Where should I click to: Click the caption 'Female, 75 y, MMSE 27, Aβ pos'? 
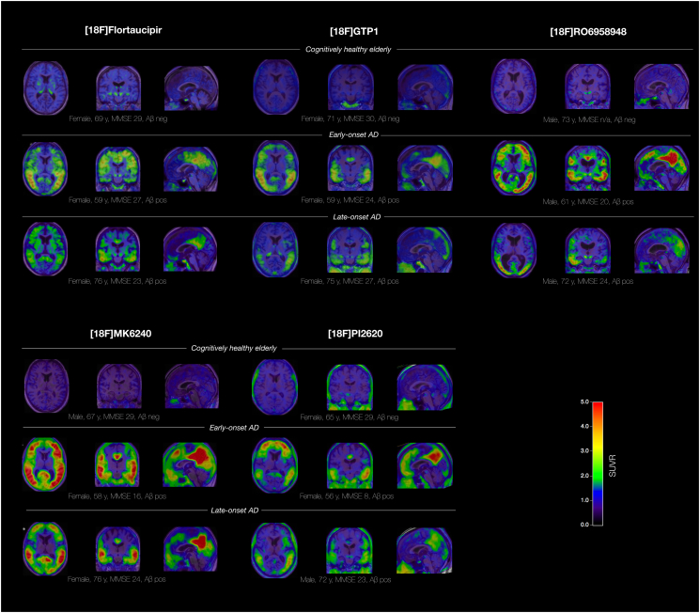(350, 281)
